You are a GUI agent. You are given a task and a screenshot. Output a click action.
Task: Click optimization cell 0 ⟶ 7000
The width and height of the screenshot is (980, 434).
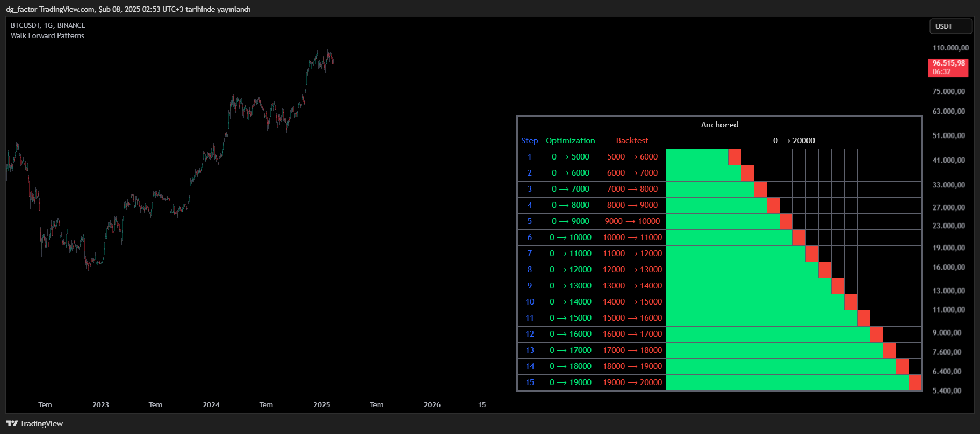click(570, 189)
